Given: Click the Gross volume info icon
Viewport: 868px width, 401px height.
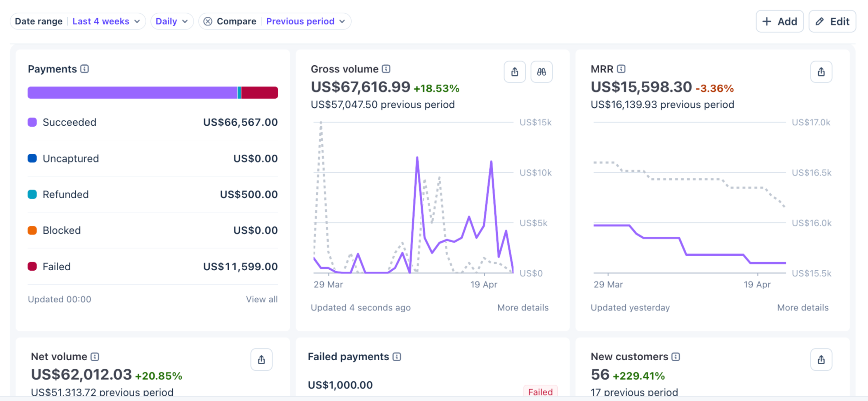Looking at the screenshot, I should click(386, 69).
